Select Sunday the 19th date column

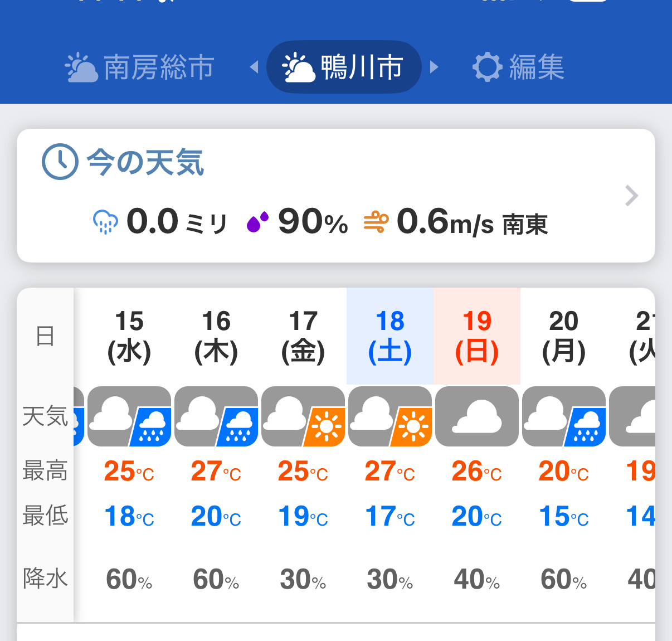477,336
